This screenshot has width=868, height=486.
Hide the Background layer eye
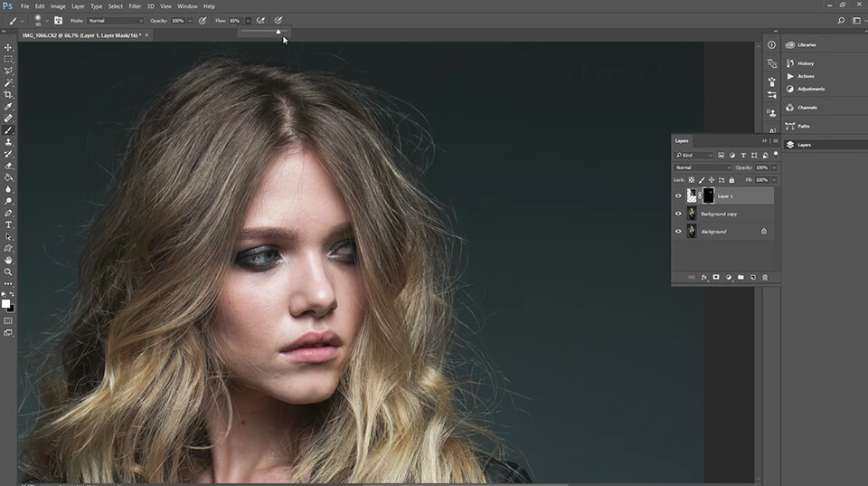coord(678,232)
